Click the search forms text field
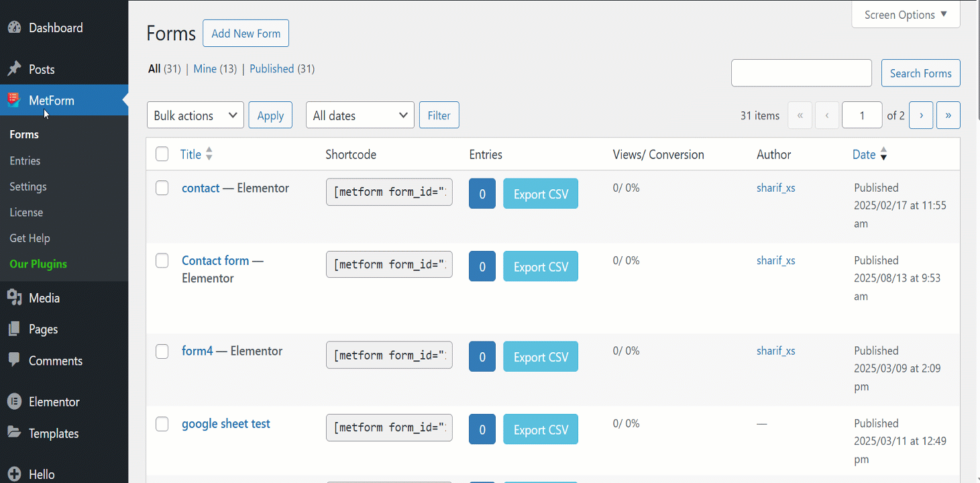980x483 pixels. pyautogui.click(x=802, y=73)
